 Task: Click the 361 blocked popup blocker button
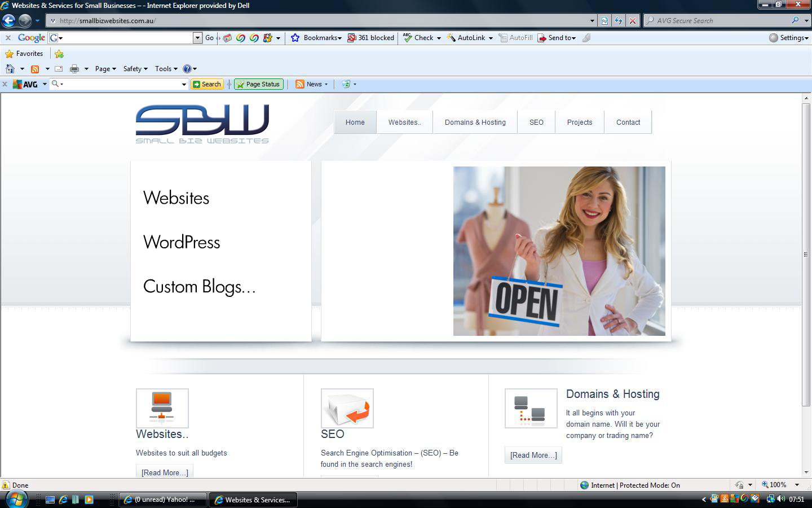pyautogui.click(x=371, y=38)
